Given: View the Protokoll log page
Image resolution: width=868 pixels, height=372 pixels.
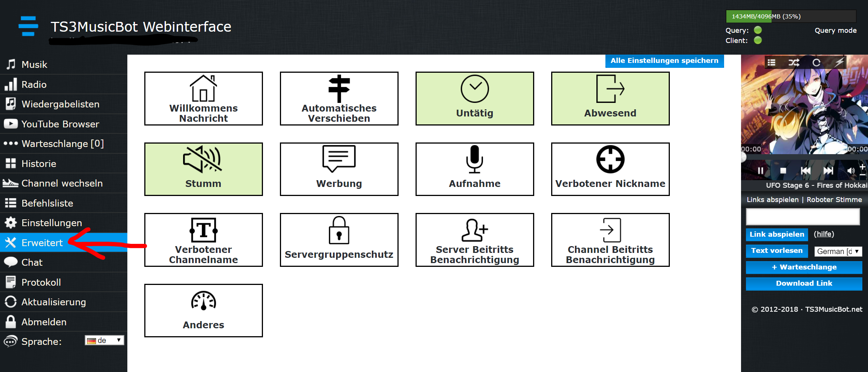Looking at the screenshot, I should (x=64, y=282).
